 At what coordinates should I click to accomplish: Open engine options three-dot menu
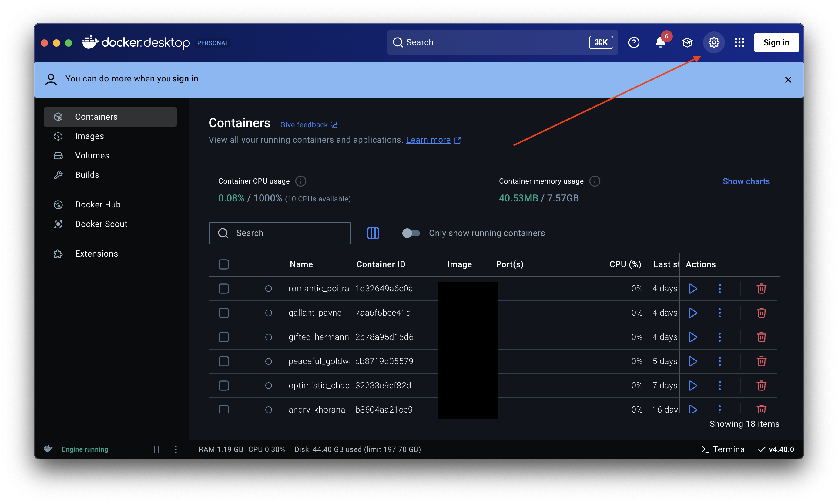pyautogui.click(x=176, y=449)
